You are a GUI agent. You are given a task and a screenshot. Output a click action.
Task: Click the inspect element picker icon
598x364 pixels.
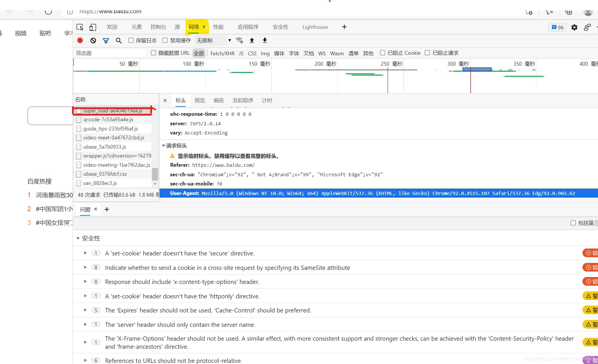[x=80, y=27]
